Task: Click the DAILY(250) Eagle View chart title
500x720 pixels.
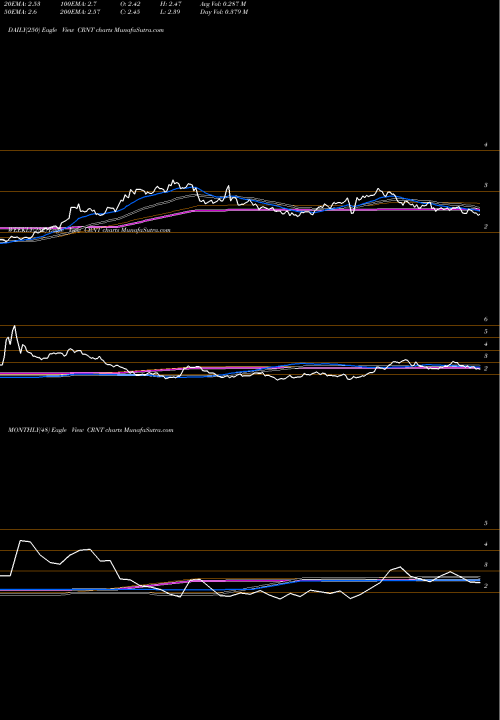Action: click(86, 30)
